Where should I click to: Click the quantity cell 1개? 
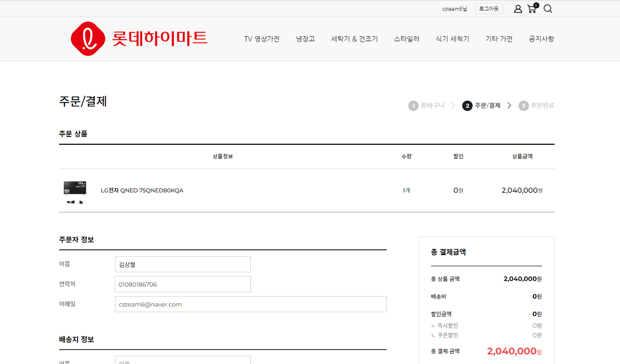[406, 190]
